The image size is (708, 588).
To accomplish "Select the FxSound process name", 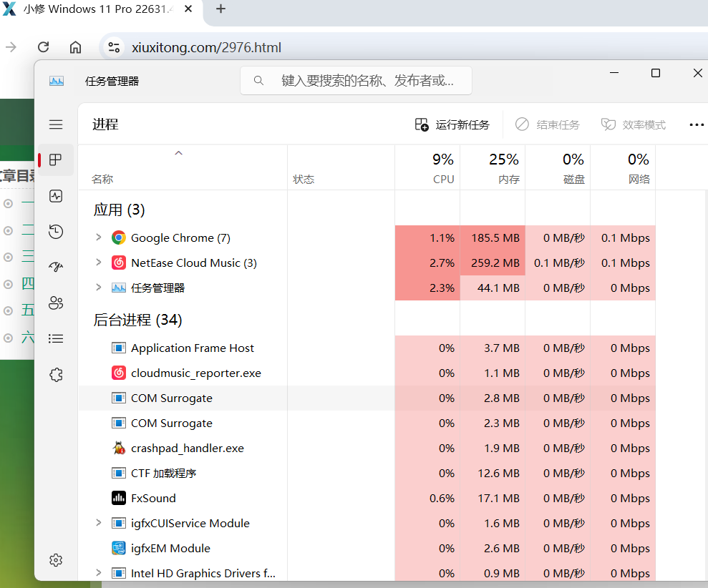I will pos(153,498).
